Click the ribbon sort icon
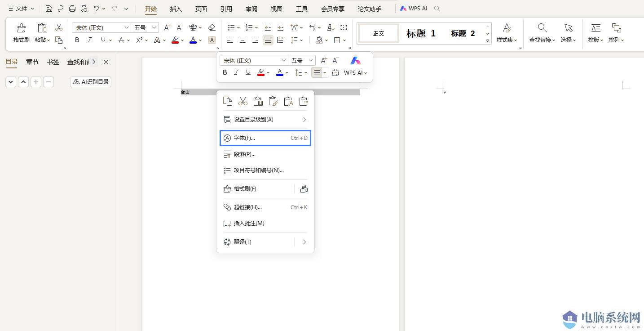The height and width of the screenshot is (331, 644). click(x=331, y=28)
